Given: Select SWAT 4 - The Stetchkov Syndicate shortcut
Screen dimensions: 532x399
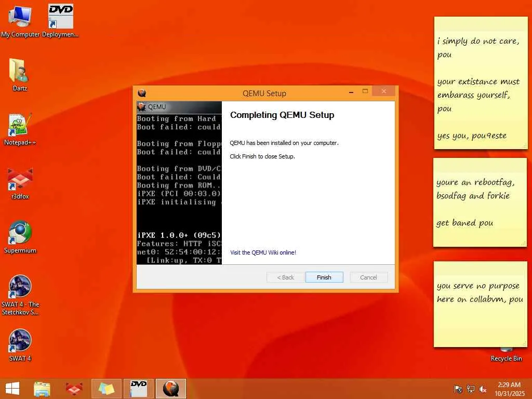Looking at the screenshot, I should pos(20,295).
